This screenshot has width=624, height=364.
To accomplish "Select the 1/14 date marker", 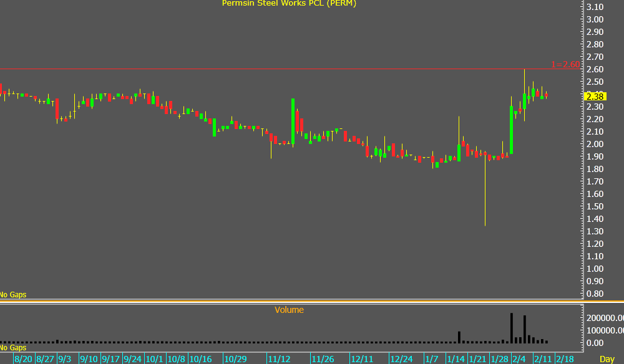I will 456,359.
